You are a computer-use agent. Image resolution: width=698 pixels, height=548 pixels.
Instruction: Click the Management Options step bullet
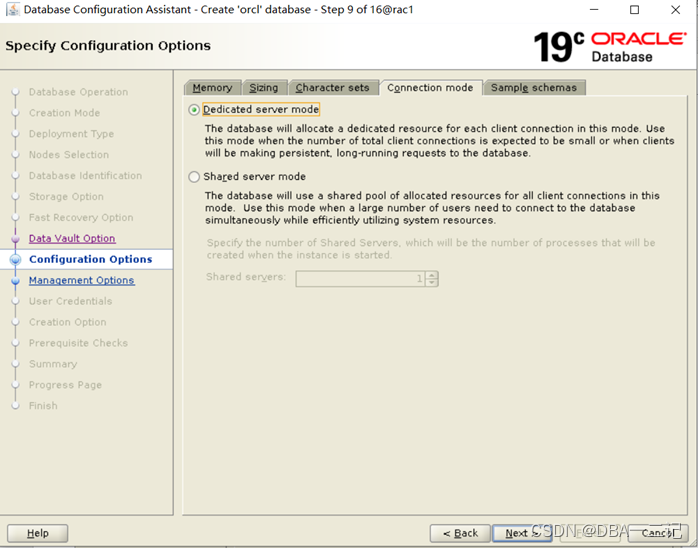(16, 280)
